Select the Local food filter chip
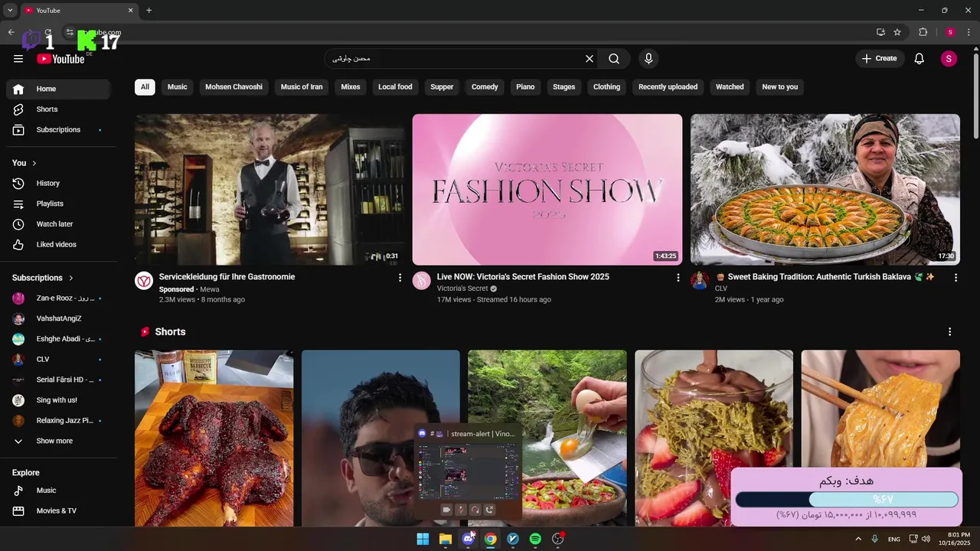The height and width of the screenshot is (551, 980). (x=395, y=87)
